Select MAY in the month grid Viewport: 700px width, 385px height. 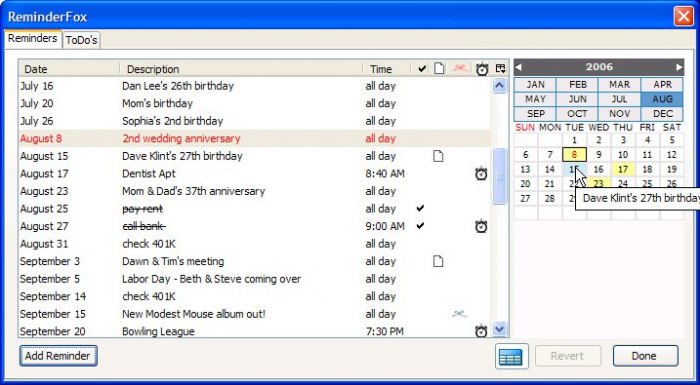tap(535, 99)
